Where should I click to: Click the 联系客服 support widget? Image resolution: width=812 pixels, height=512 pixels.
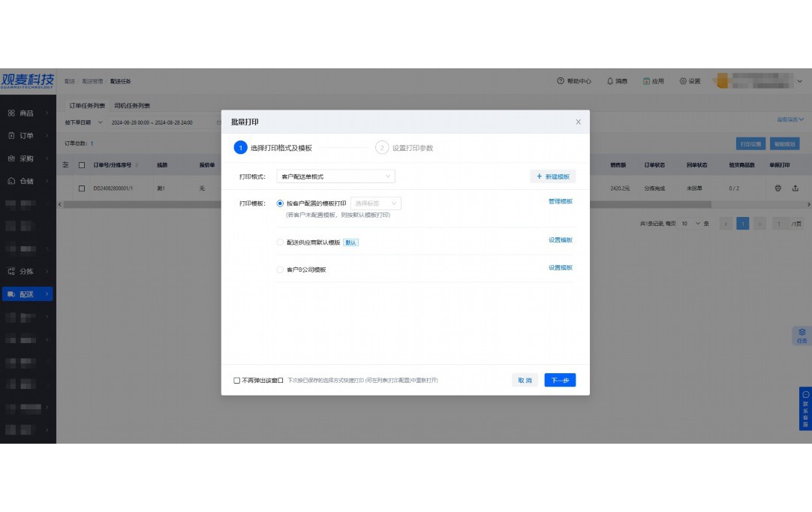805,408
